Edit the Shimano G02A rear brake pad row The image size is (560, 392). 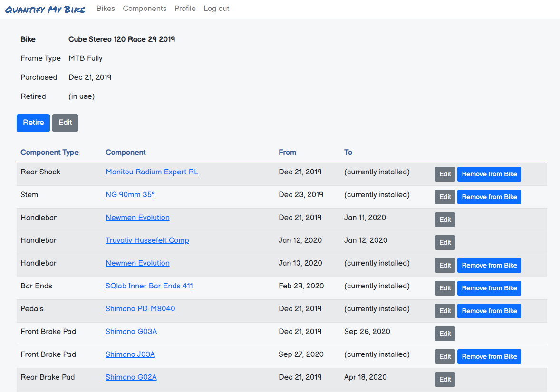click(x=445, y=380)
